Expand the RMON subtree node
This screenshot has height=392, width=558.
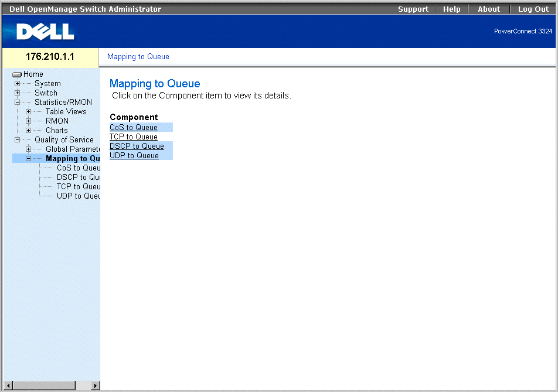(x=29, y=121)
